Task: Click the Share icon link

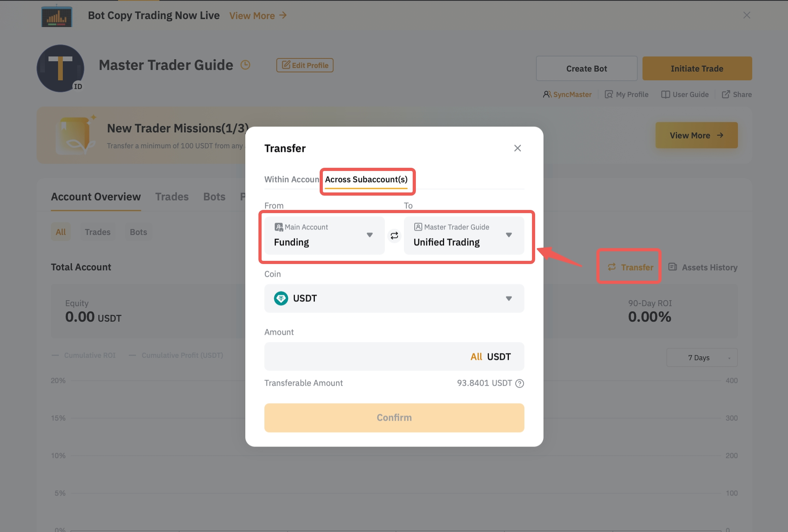Action: pos(736,94)
